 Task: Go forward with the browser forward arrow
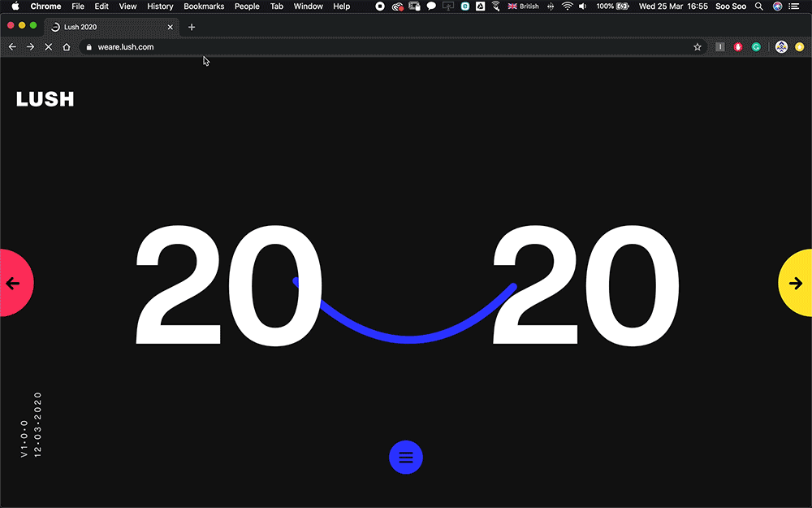[31, 46]
